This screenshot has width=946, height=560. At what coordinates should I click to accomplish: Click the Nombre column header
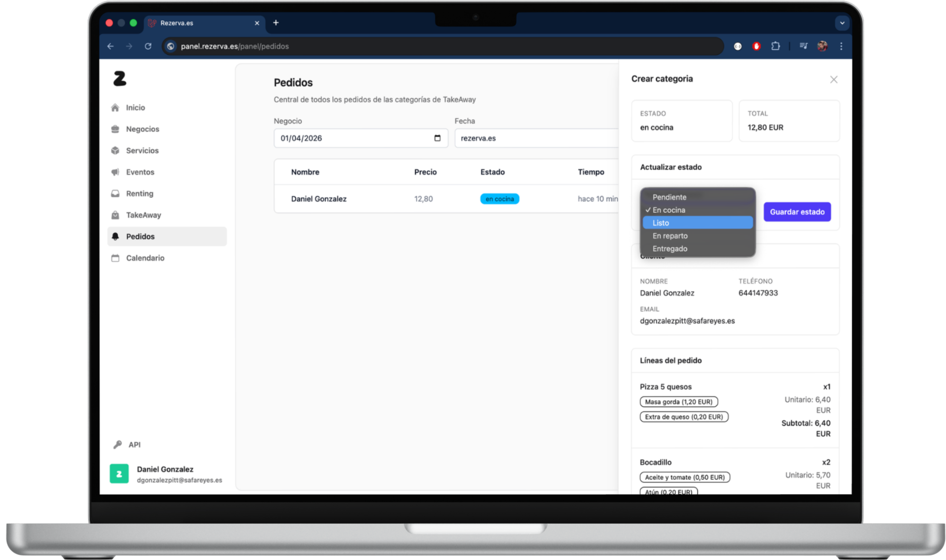[305, 172]
